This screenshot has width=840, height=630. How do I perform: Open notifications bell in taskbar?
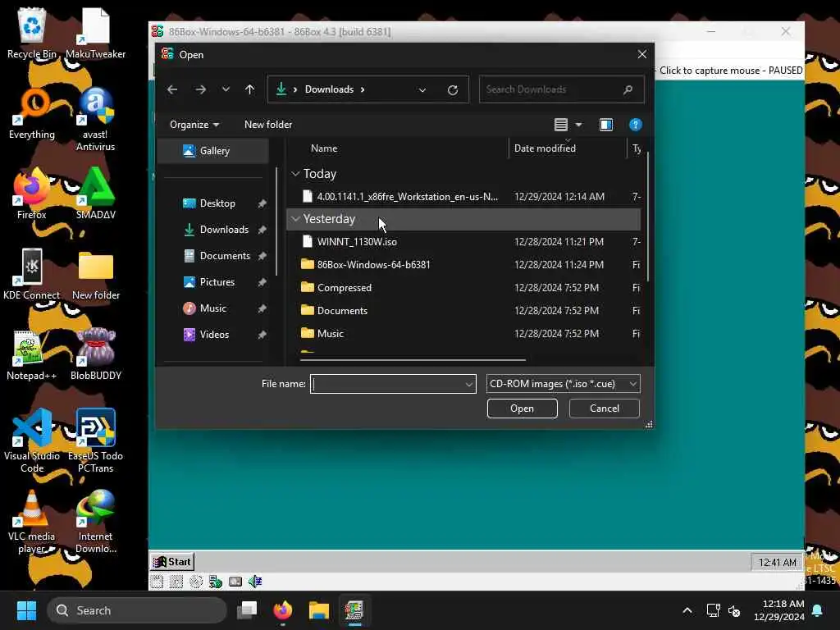(x=818, y=610)
